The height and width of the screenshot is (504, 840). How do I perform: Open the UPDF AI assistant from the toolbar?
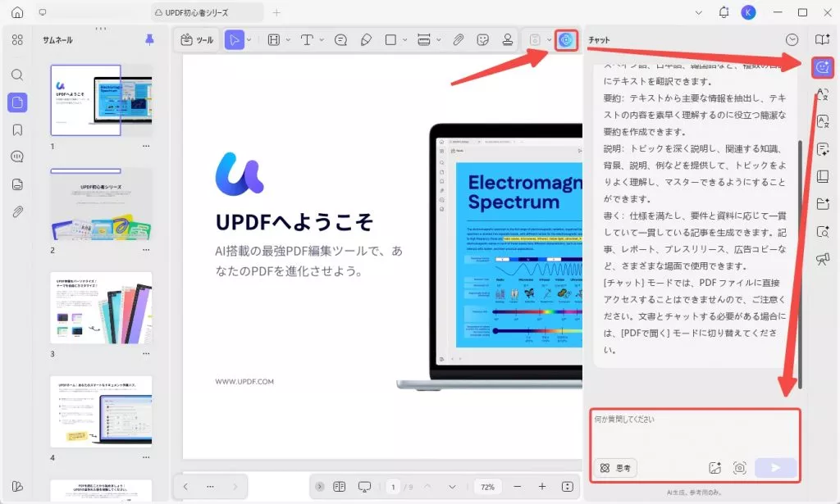(566, 40)
